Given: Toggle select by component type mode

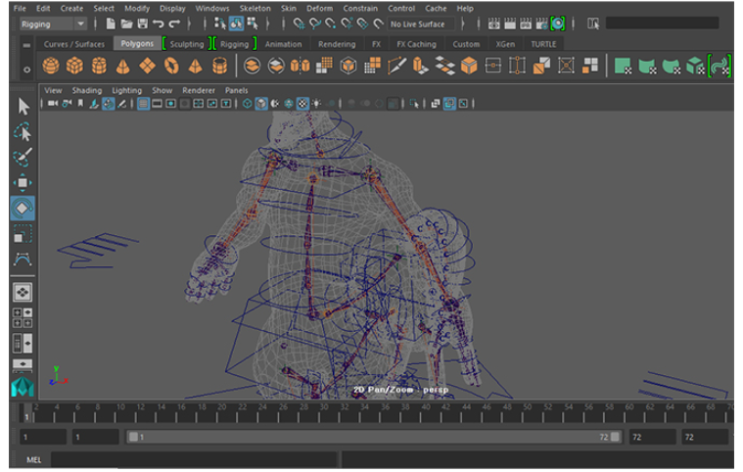Looking at the screenshot, I should pos(252,23).
